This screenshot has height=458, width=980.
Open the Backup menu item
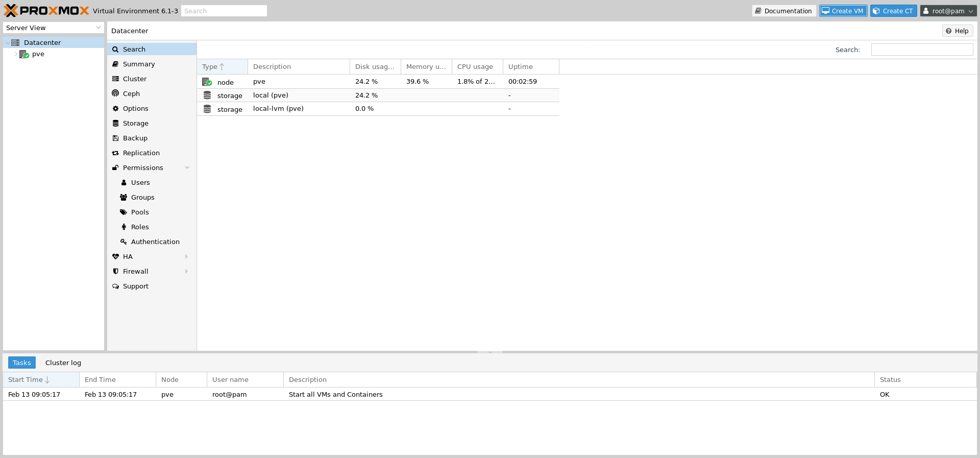point(152,138)
